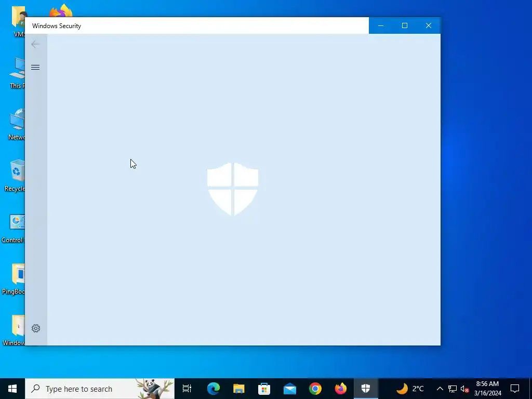The image size is (532, 399).
Task: Launch Microsoft Edge from the taskbar
Action: coord(214,389)
